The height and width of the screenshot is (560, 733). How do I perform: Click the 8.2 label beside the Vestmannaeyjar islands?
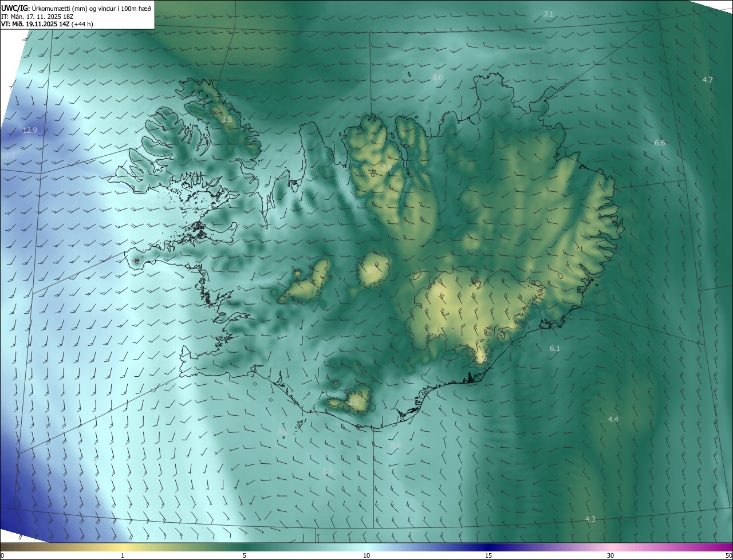(x=283, y=431)
